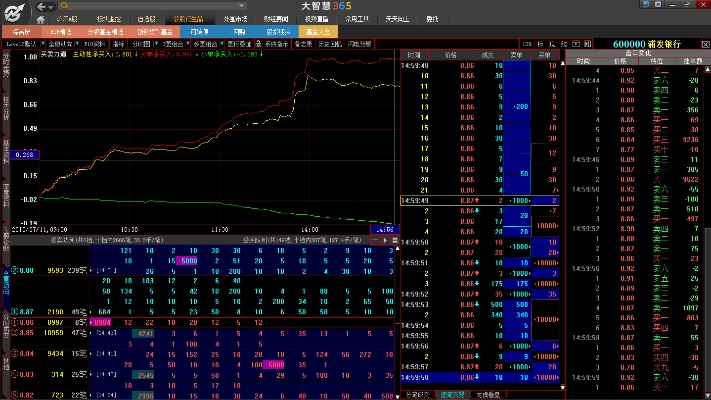The height and width of the screenshot is (400, 711).
Task: Select the middle tab below the trade list
Action: (451, 395)
